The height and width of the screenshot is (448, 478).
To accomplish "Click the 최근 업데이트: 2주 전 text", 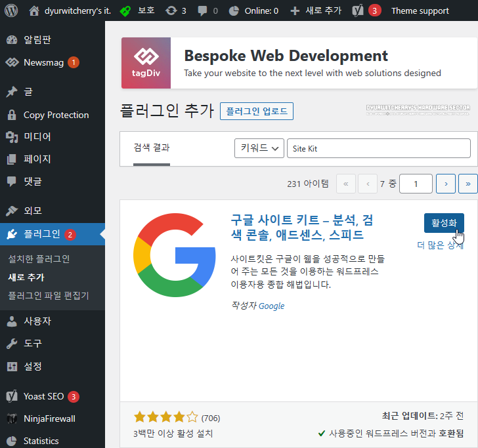I will (423, 416).
